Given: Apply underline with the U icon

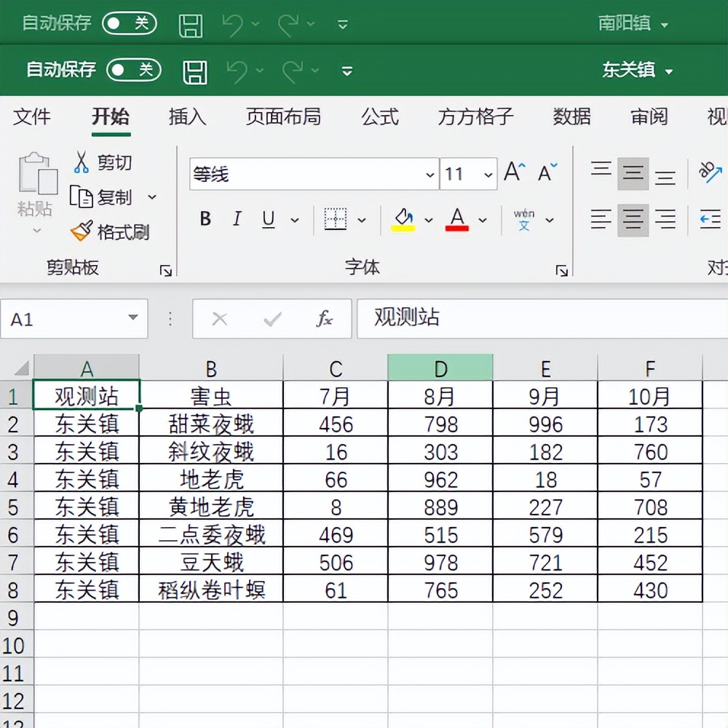Looking at the screenshot, I should tap(268, 219).
